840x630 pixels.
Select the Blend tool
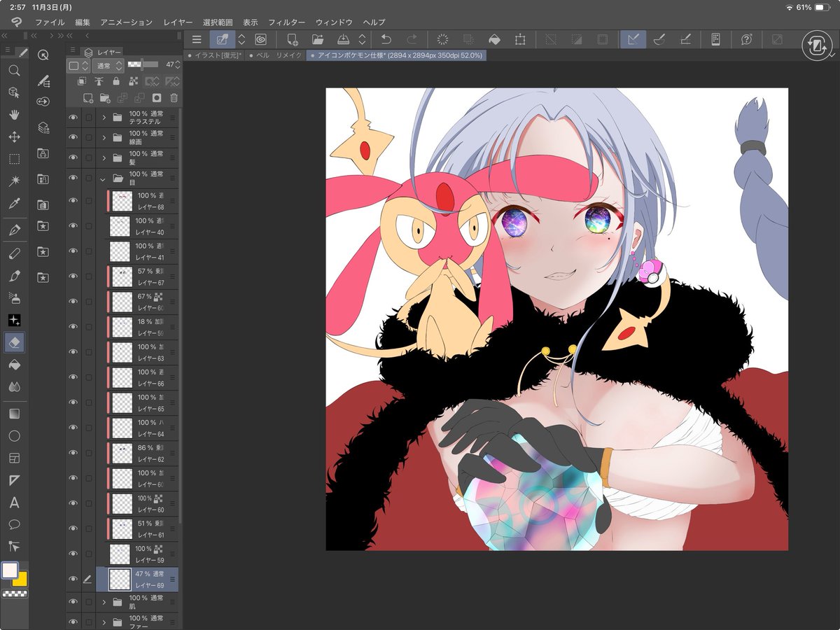coord(14,387)
